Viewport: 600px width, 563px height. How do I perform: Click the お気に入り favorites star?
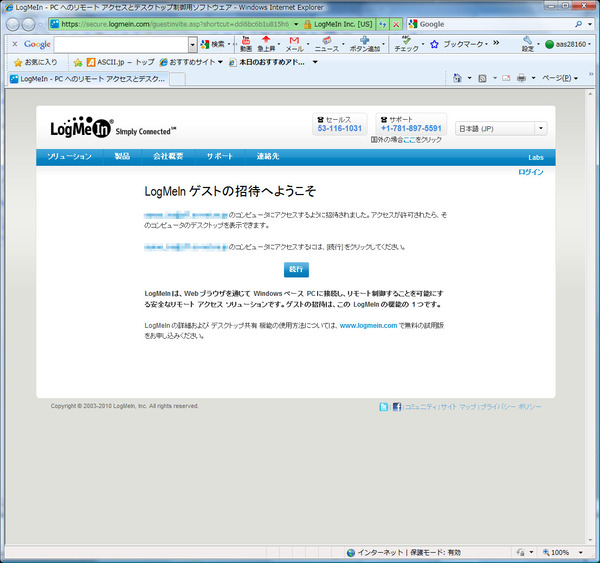pos(34,62)
